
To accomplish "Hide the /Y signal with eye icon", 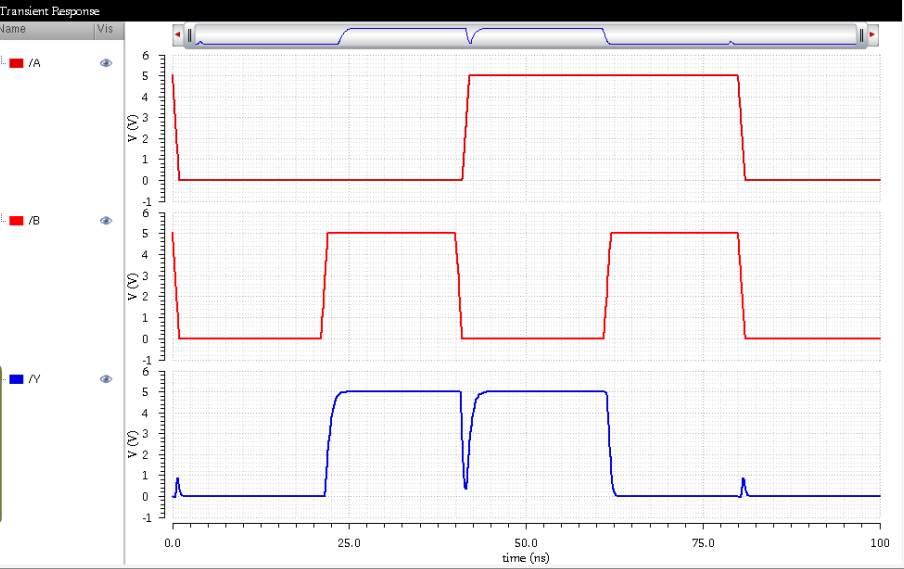I will (x=106, y=379).
